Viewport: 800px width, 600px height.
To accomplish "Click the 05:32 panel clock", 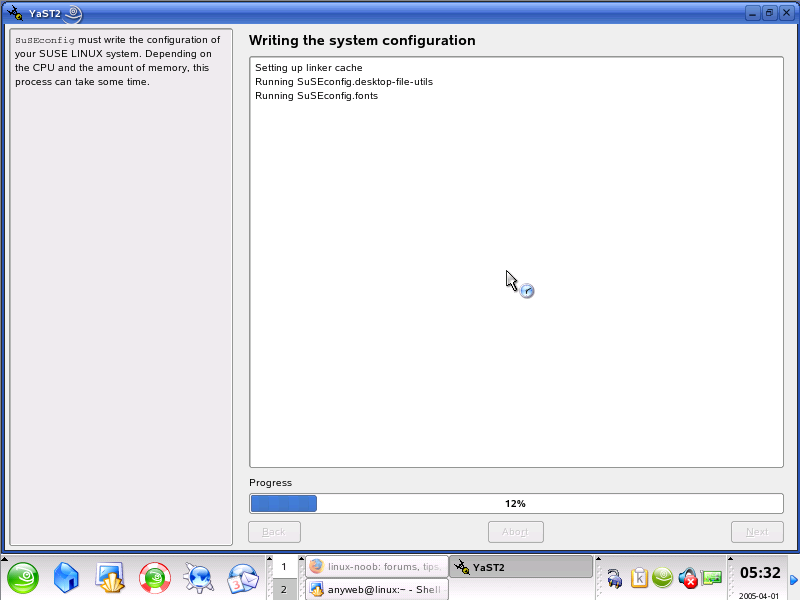I will coord(760,573).
